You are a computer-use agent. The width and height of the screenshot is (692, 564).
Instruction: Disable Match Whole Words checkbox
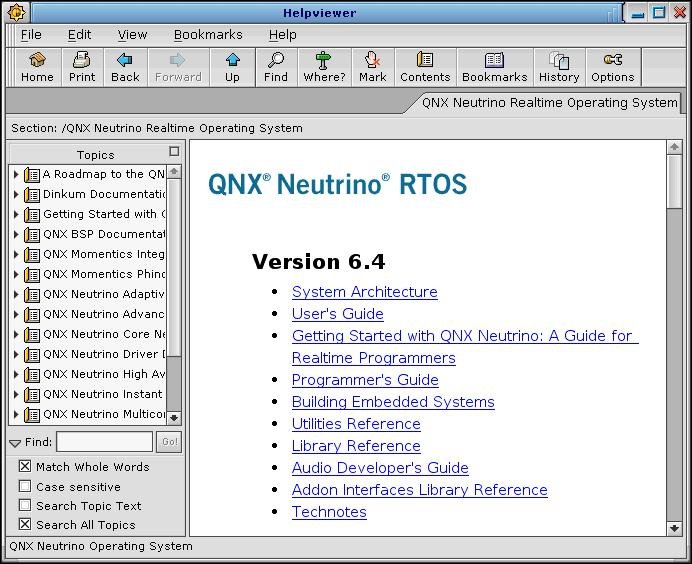(25, 467)
